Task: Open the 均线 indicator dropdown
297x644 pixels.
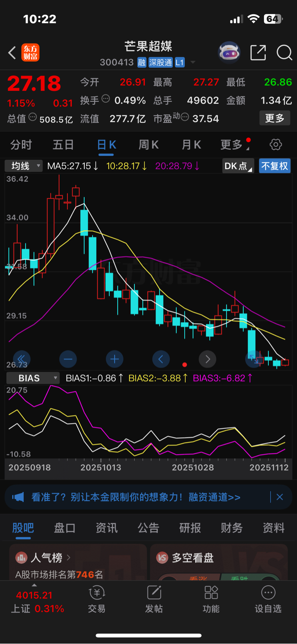Action: pos(24,166)
